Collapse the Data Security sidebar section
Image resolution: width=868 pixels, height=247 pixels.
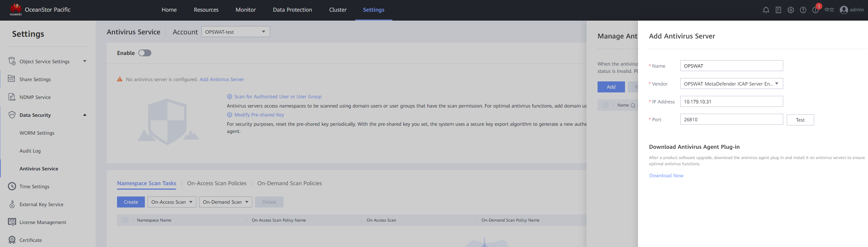(x=85, y=115)
